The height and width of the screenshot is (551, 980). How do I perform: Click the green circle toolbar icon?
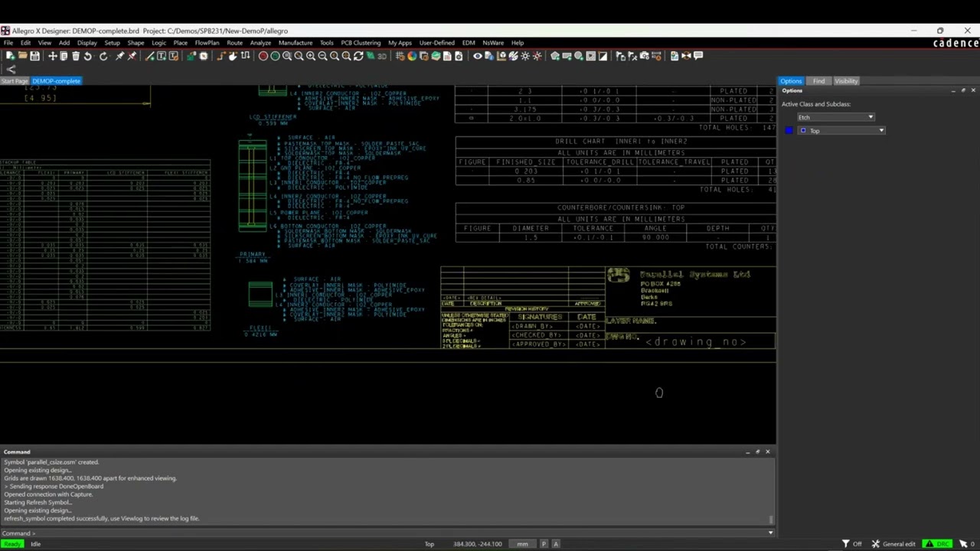pos(275,56)
